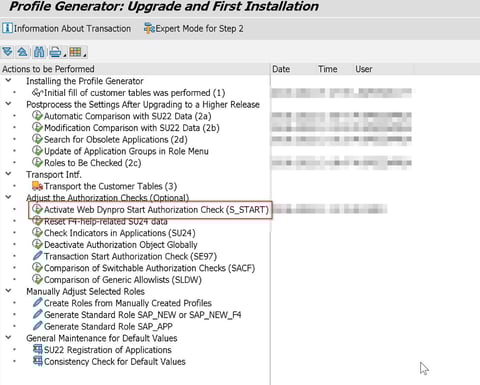
Task: Click the printer icon in toolbar
Action: 56,52
